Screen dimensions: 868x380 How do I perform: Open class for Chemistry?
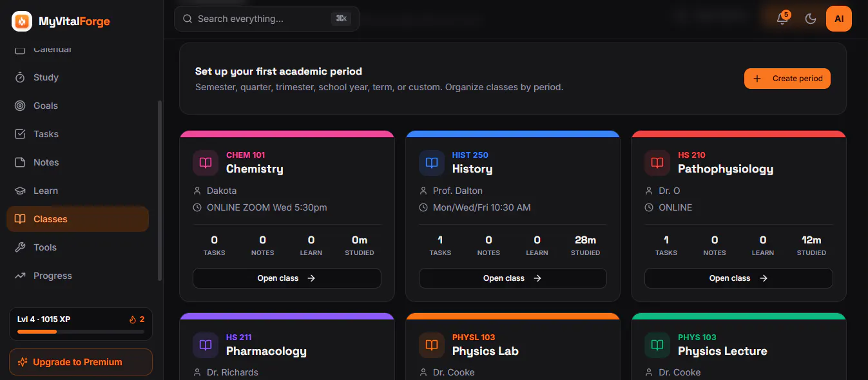tap(287, 278)
